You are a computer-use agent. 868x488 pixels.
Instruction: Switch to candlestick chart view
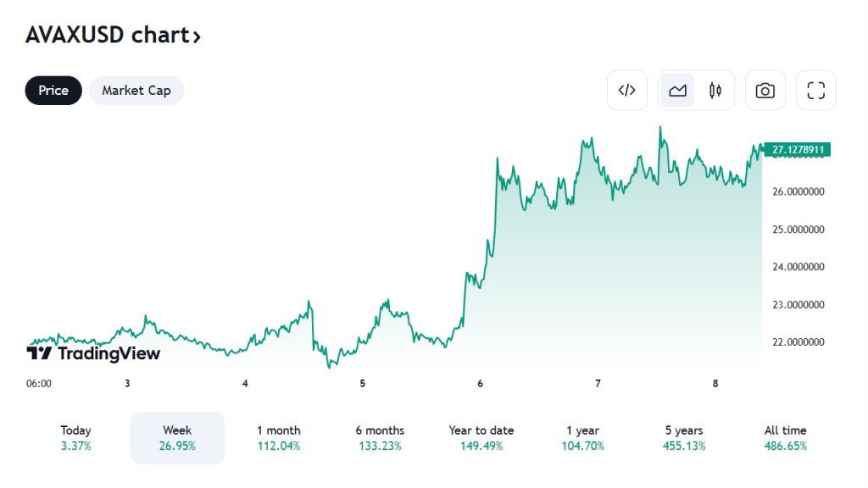pos(715,91)
